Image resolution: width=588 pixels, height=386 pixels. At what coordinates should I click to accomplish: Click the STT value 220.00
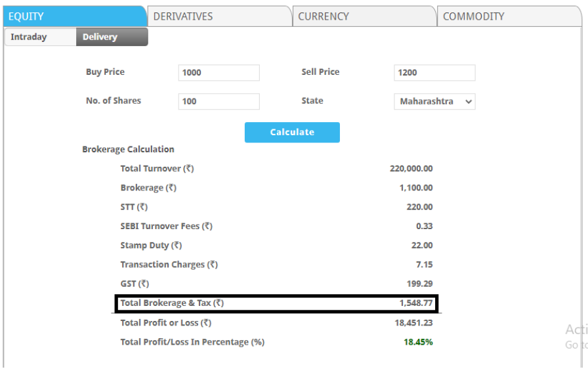pos(419,207)
